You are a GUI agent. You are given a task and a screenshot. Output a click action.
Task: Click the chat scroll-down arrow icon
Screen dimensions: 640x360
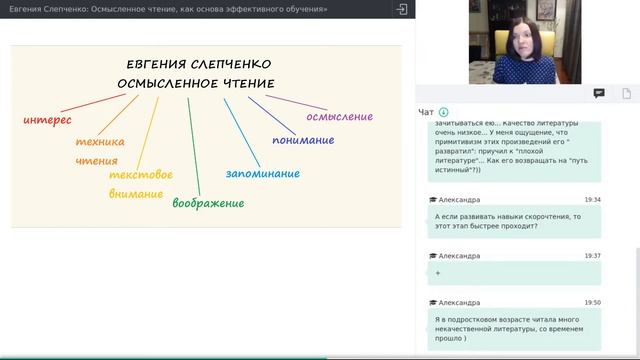coord(443,112)
